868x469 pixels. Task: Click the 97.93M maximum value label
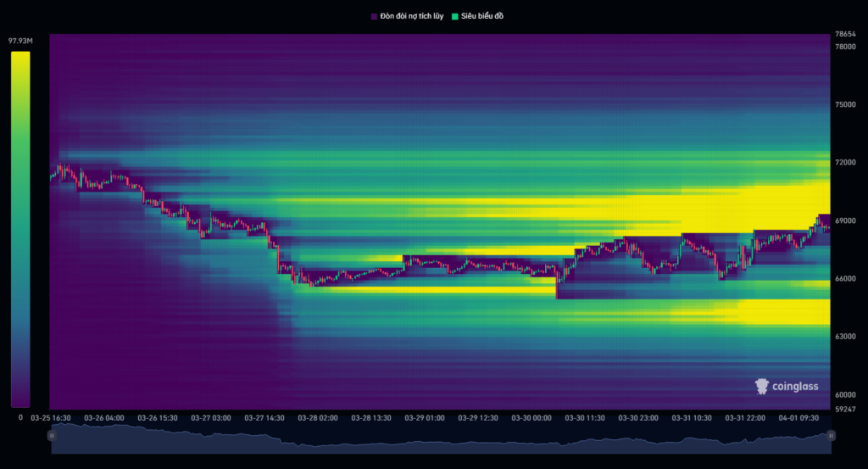[19, 41]
